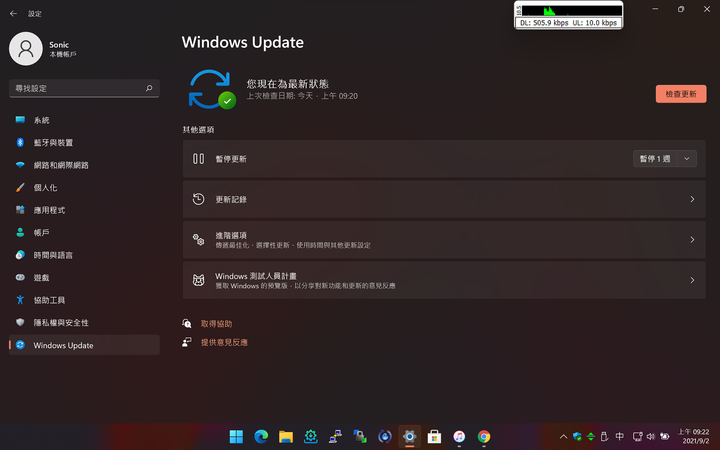
Task: Click the gears icon beside 進階選項
Action: coord(198,240)
